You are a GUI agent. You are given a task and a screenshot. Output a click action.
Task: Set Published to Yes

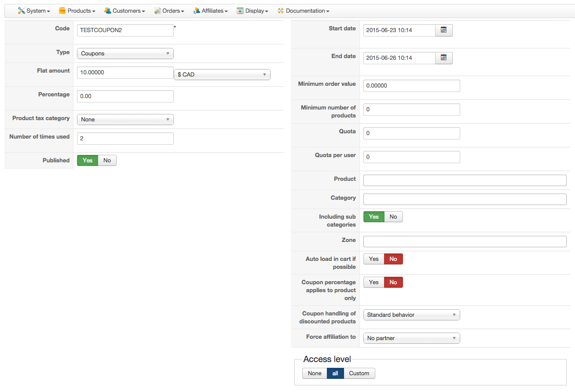pos(88,161)
